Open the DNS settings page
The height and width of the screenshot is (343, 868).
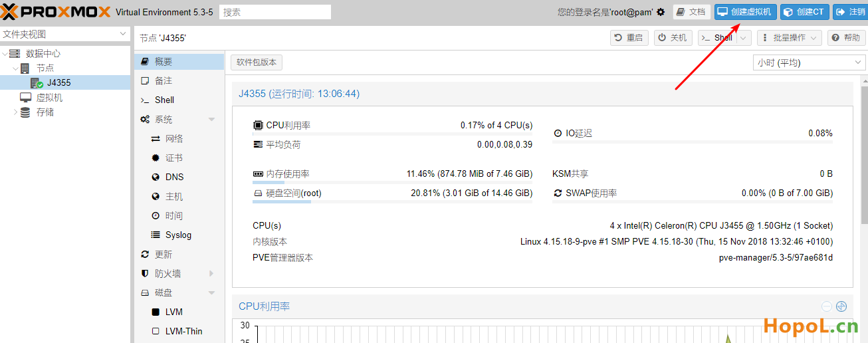179,177
